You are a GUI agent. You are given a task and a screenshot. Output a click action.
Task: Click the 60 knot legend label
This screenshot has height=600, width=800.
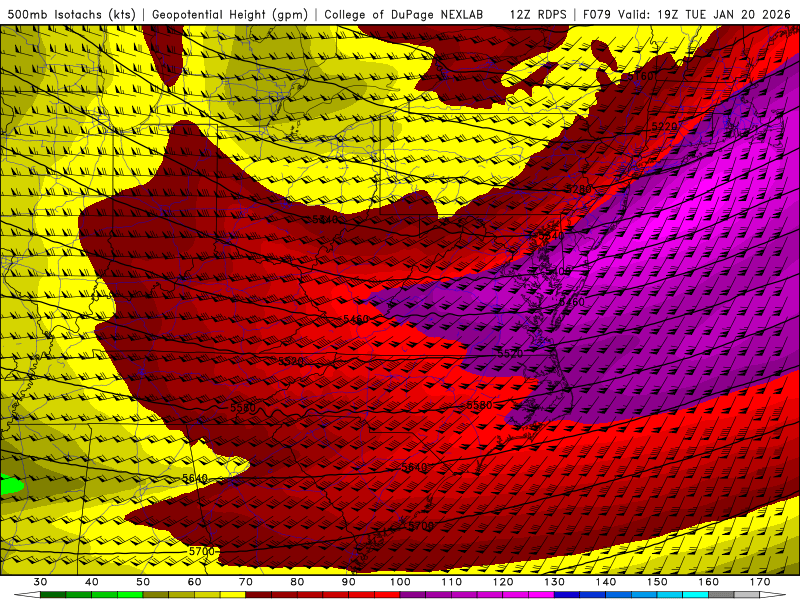pyautogui.click(x=194, y=582)
